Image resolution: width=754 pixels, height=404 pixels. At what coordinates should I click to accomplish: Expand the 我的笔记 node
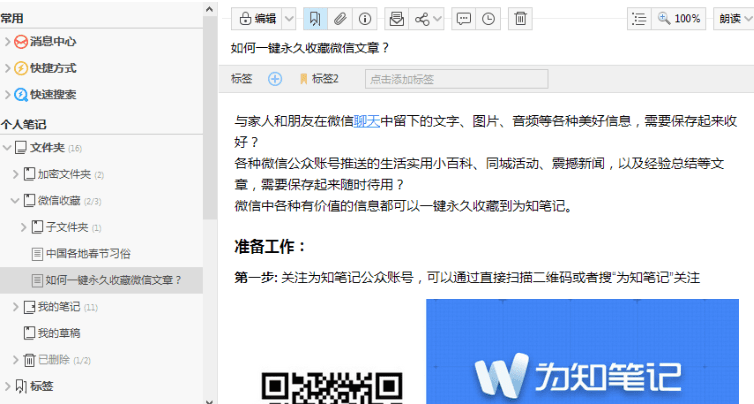(x=15, y=307)
